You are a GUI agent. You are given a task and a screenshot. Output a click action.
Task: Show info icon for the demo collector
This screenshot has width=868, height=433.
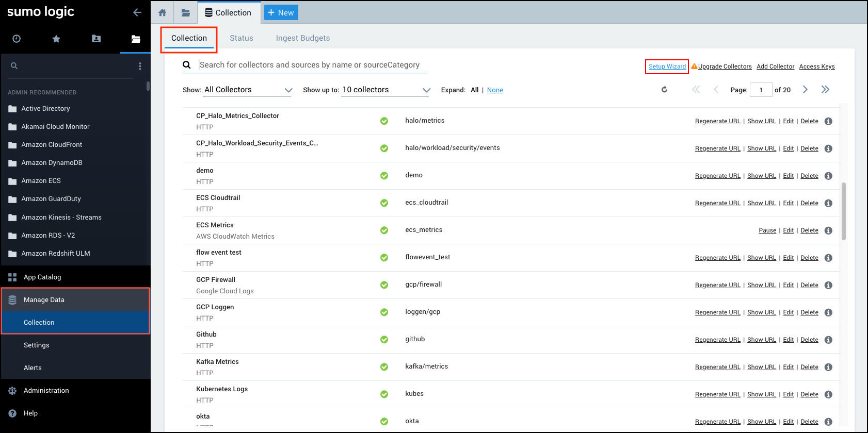[x=828, y=176]
